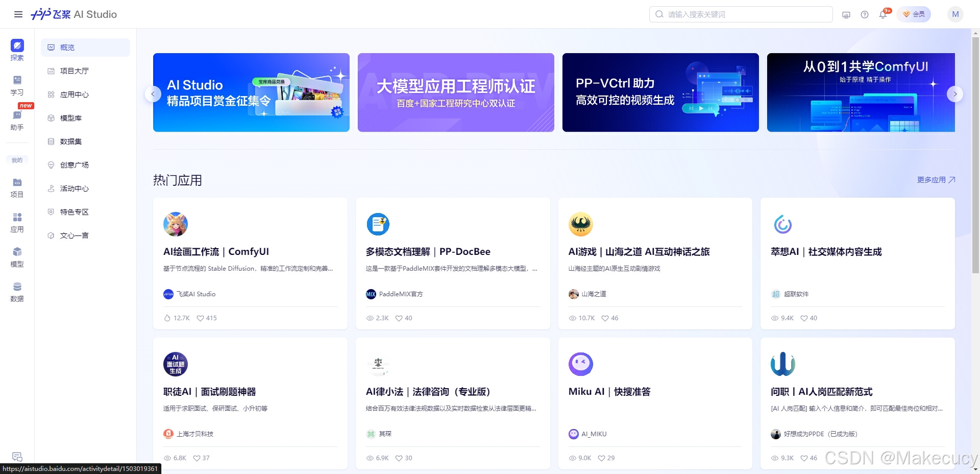The width and height of the screenshot is (980, 474).
Task: Click the ComfyUI fox avatar icon
Action: click(176, 224)
